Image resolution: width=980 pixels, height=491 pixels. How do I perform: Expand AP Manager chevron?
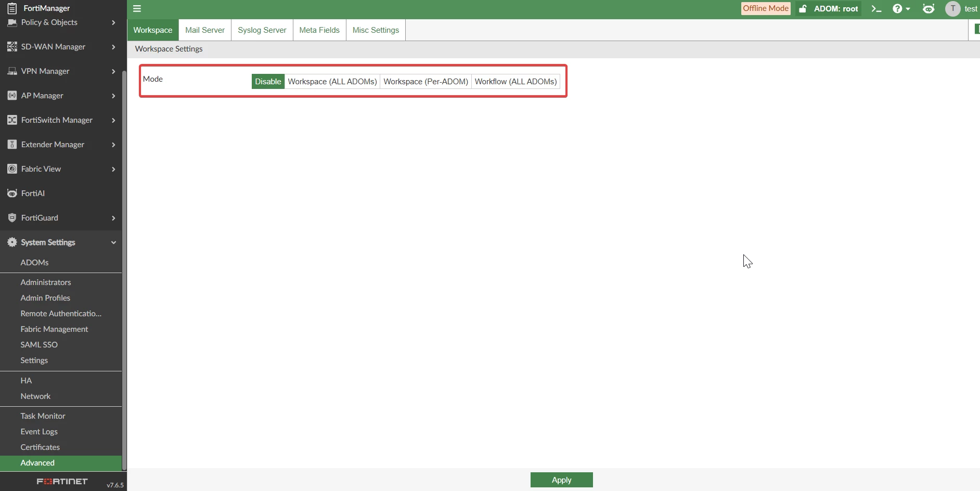coord(113,96)
